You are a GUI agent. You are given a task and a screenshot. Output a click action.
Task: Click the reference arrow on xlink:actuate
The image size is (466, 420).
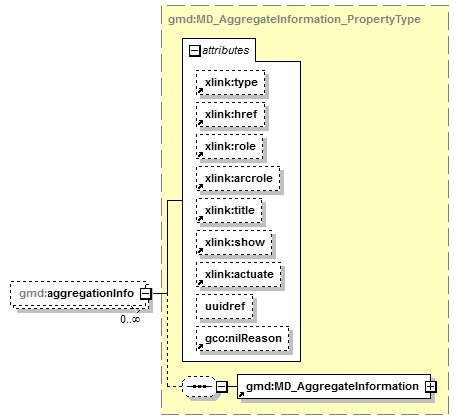(200, 283)
